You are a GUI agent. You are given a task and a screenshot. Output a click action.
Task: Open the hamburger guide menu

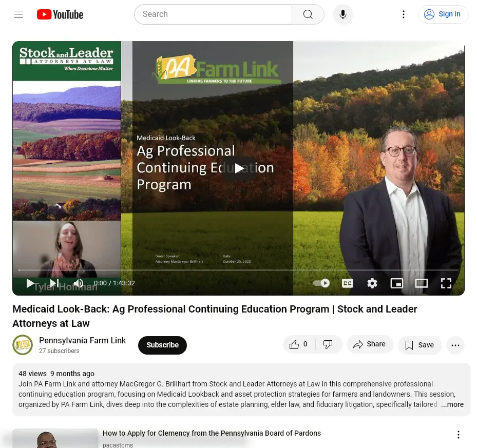18,14
